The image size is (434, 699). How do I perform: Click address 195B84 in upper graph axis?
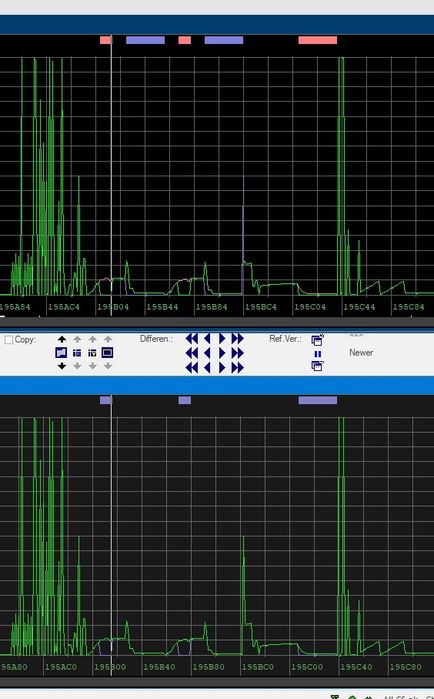tap(211, 307)
